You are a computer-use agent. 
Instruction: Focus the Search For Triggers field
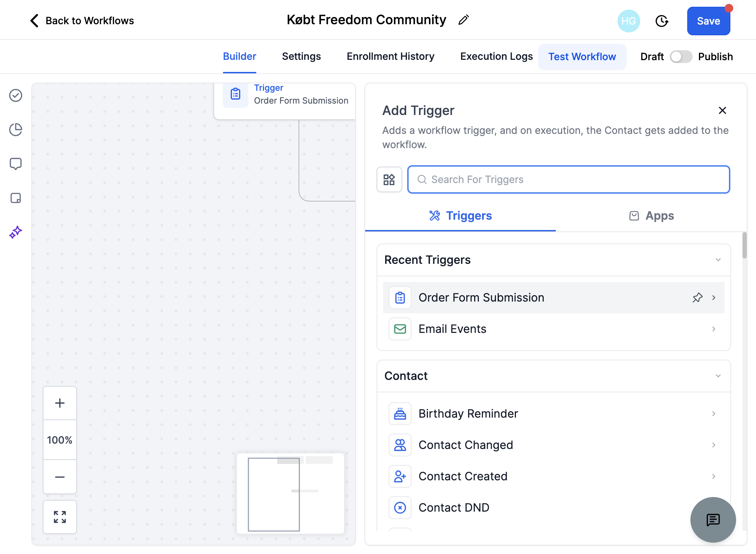click(x=569, y=179)
